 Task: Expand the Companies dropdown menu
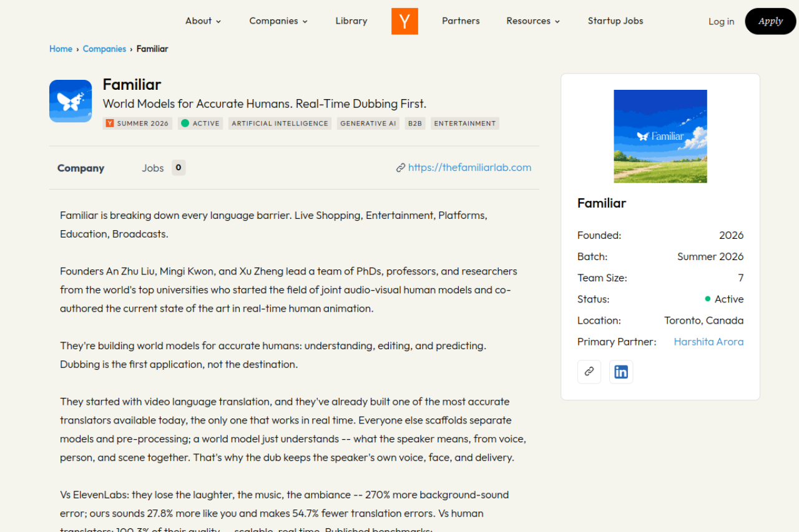tap(278, 21)
